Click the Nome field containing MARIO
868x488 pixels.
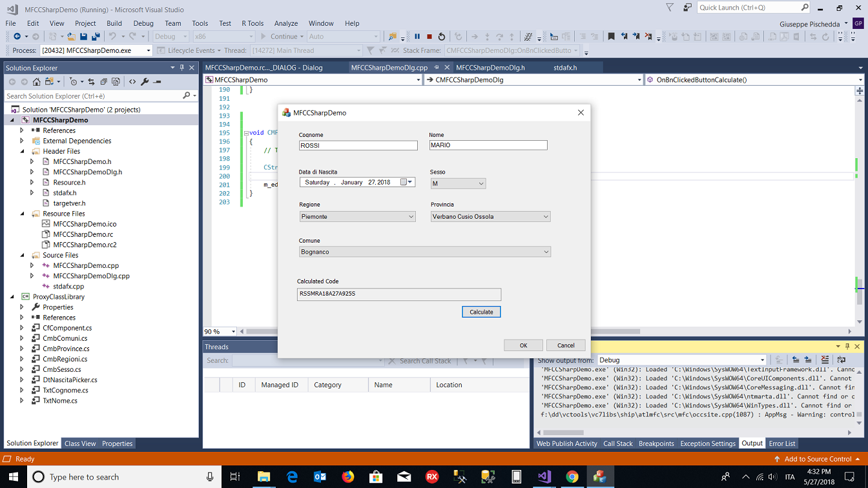coord(488,145)
